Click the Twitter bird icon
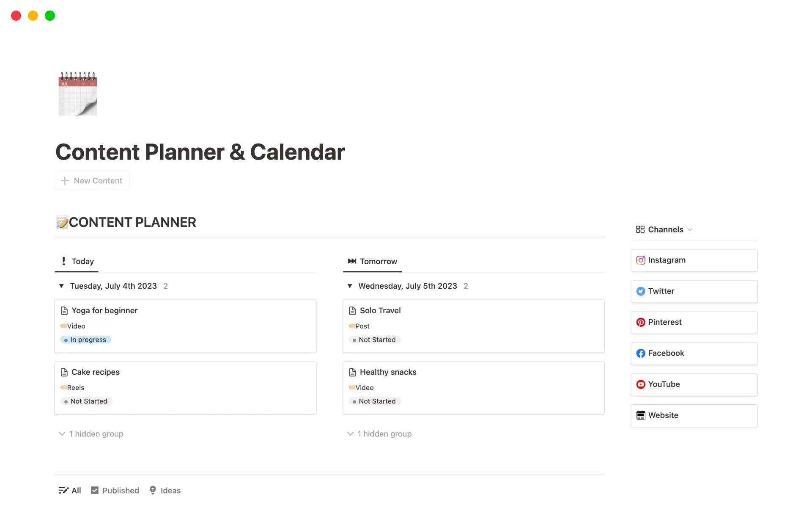Image resolution: width=812 pixels, height=508 pixels. [x=641, y=291]
